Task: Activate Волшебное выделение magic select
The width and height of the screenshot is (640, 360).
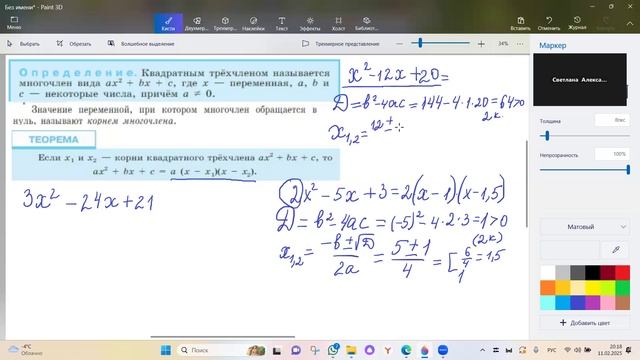Action: coord(141,44)
